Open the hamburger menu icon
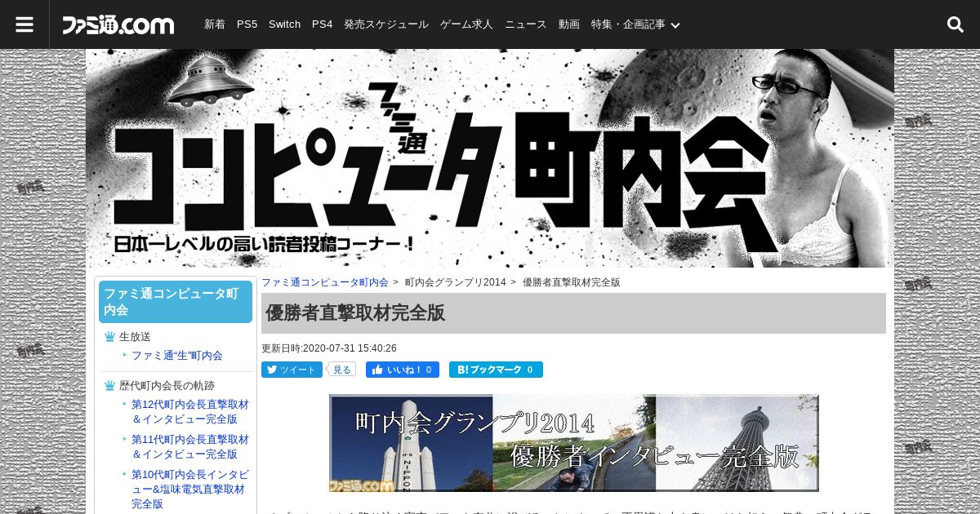This screenshot has height=514, width=980. pyautogui.click(x=24, y=24)
